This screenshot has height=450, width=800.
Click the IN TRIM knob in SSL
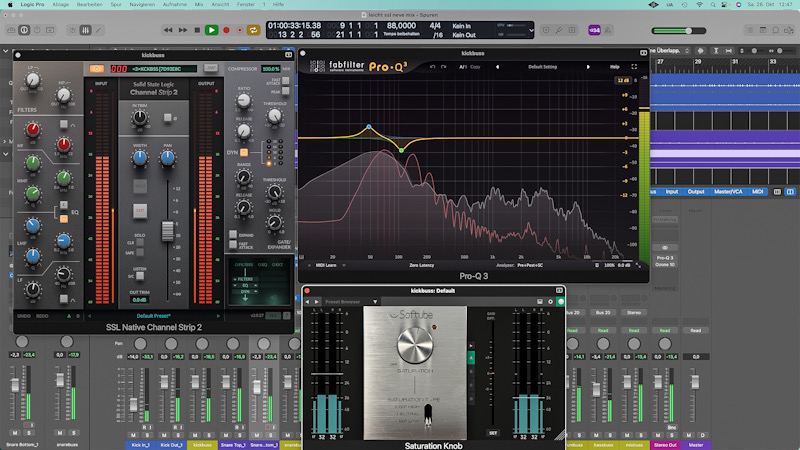coord(139,118)
